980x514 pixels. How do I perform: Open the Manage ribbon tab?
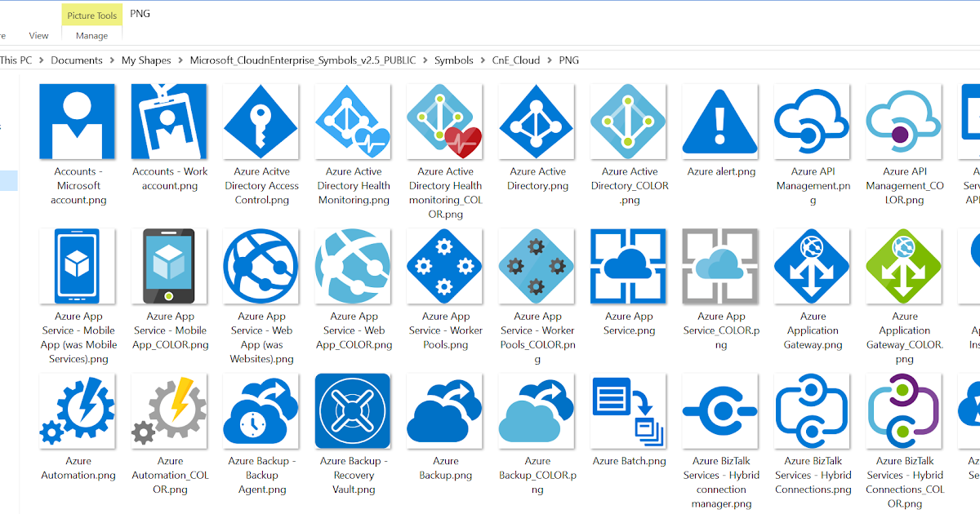click(x=92, y=36)
